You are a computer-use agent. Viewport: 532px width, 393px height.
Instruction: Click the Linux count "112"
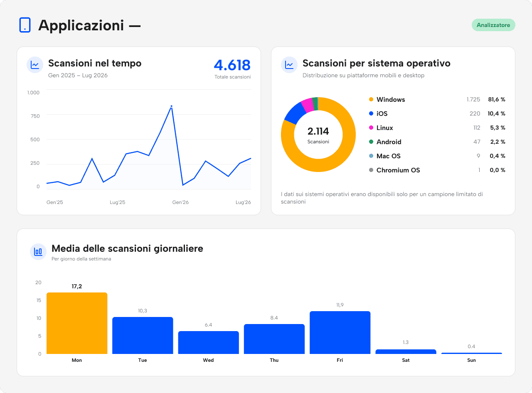coord(477,128)
